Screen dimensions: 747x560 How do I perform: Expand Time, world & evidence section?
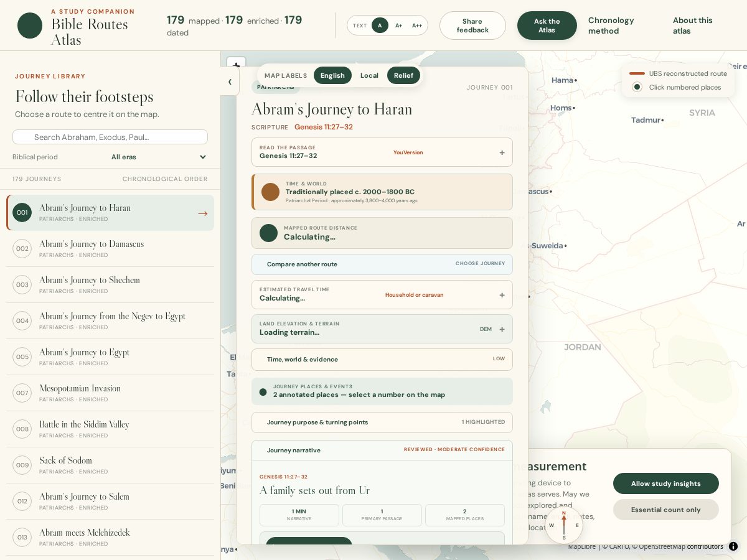pyautogui.click(x=382, y=360)
